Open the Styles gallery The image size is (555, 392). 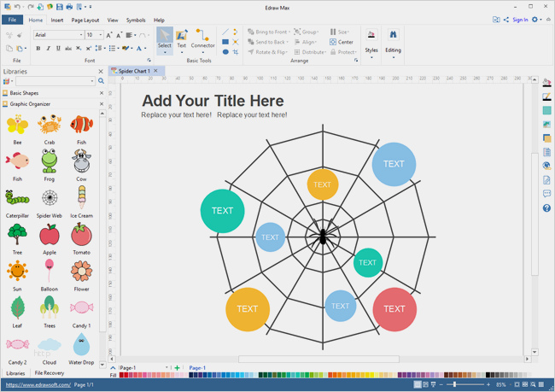point(371,43)
